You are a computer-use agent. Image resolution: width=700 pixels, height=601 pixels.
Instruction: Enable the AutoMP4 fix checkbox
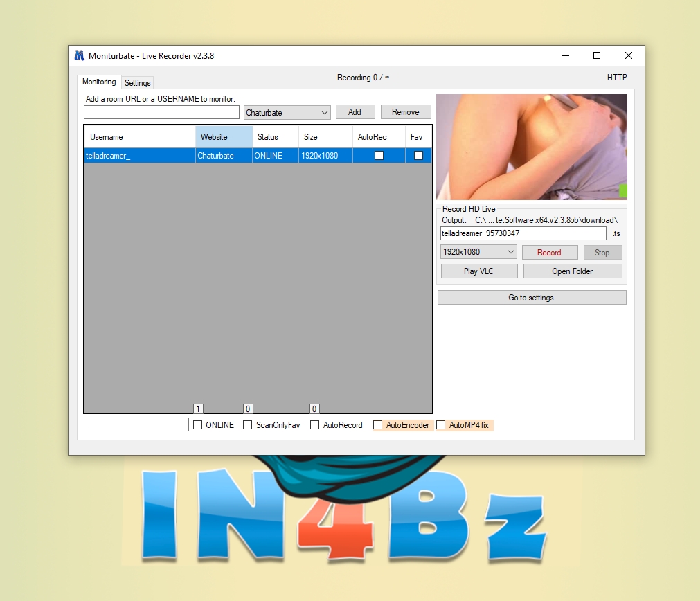click(440, 424)
